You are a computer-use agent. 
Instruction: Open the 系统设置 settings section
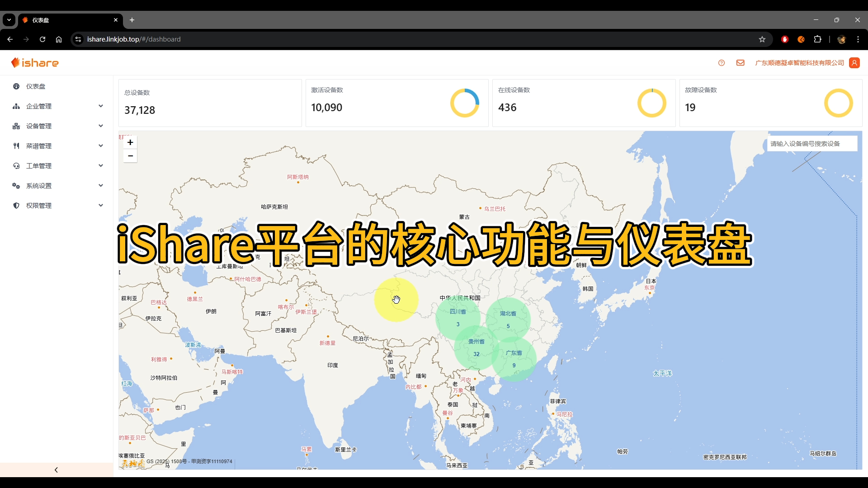point(16,185)
